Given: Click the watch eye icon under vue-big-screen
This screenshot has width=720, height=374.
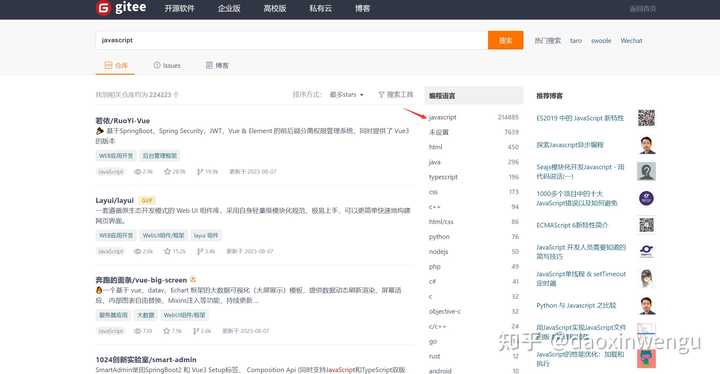Looking at the screenshot, I should click(138, 331).
